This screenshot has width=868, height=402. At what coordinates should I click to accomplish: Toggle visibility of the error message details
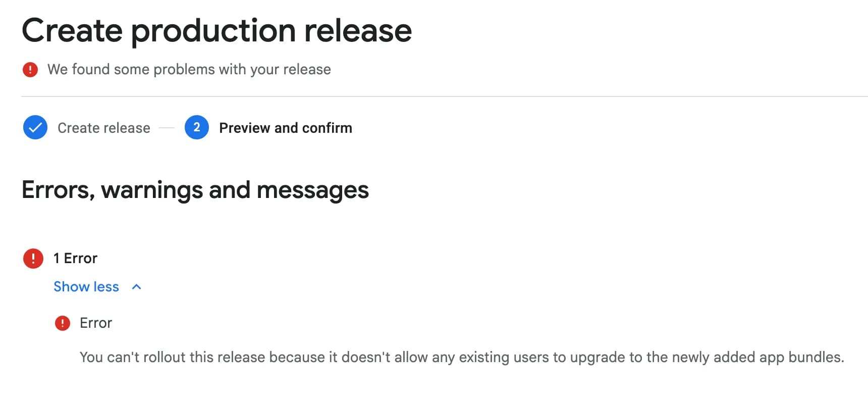tap(97, 286)
